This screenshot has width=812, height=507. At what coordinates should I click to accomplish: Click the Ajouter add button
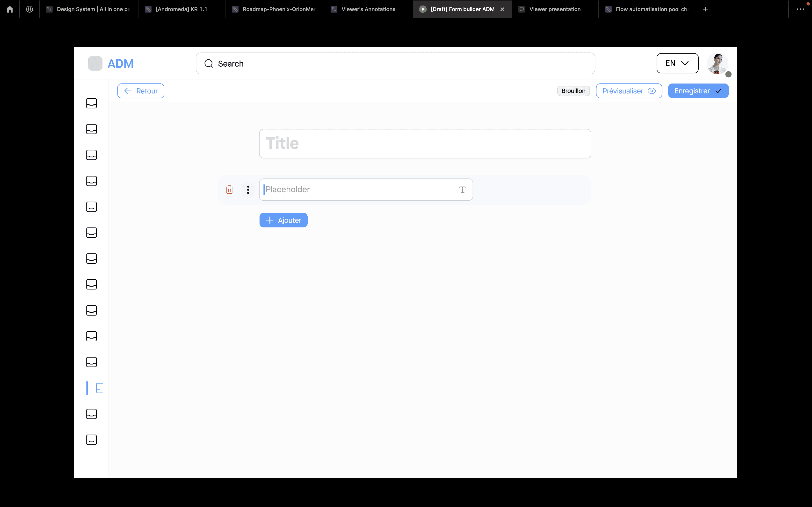283,220
